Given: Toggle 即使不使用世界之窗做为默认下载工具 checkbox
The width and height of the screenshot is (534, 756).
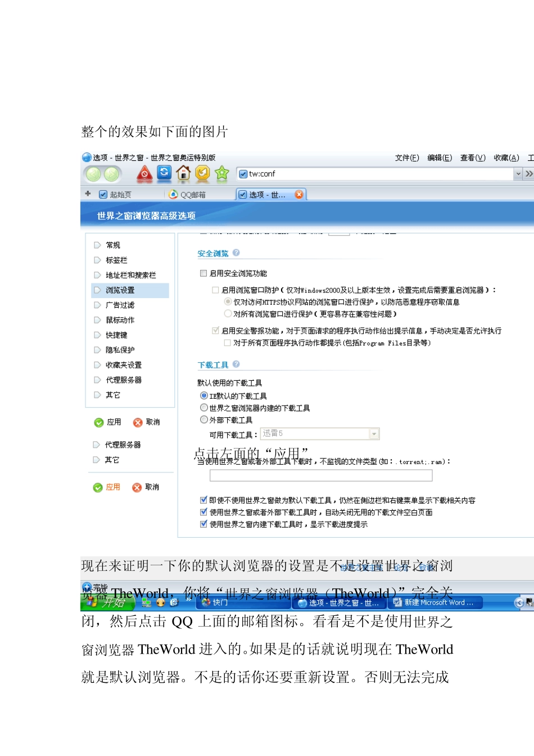Looking at the screenshot, I should point(203,500).
